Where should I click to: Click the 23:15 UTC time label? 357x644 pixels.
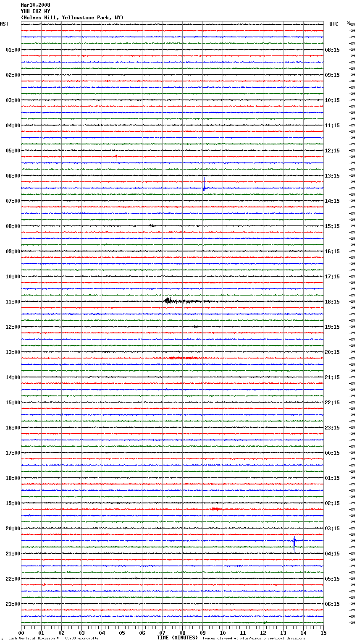click(x=332, y=428)
